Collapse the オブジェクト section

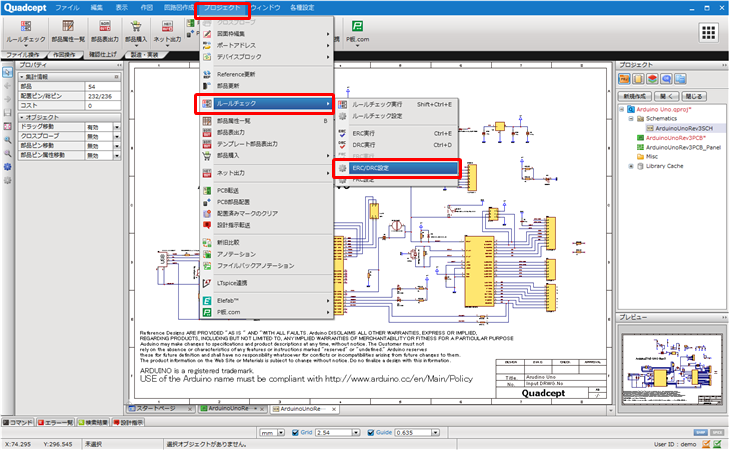[21, 117]
